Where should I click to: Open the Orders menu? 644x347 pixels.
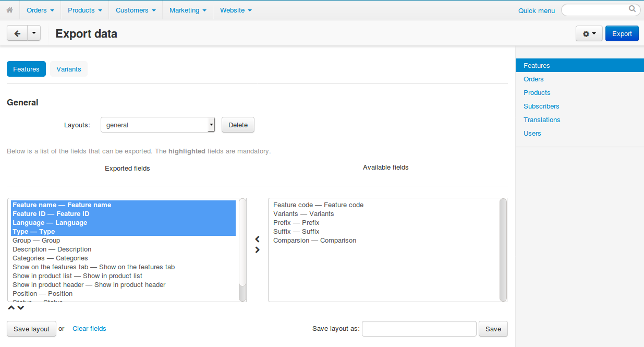pos(40,10)
